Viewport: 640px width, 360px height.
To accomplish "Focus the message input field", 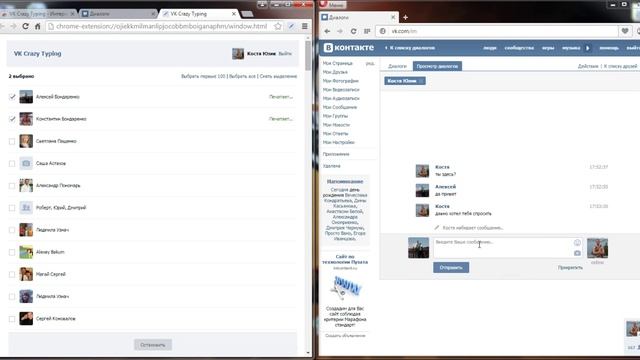I will click(x=508, y=248).
